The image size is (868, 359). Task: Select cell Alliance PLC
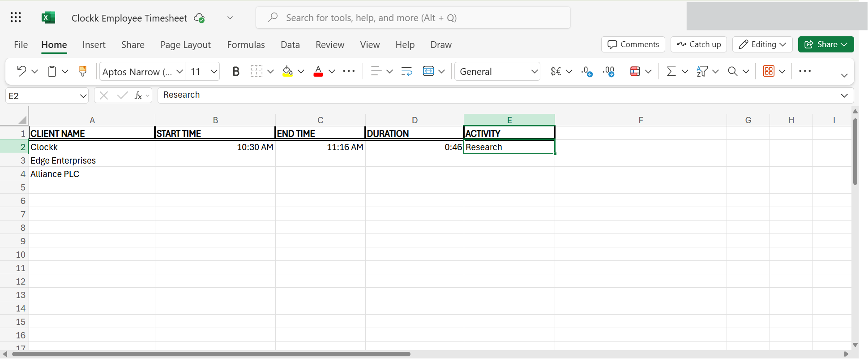92,174
